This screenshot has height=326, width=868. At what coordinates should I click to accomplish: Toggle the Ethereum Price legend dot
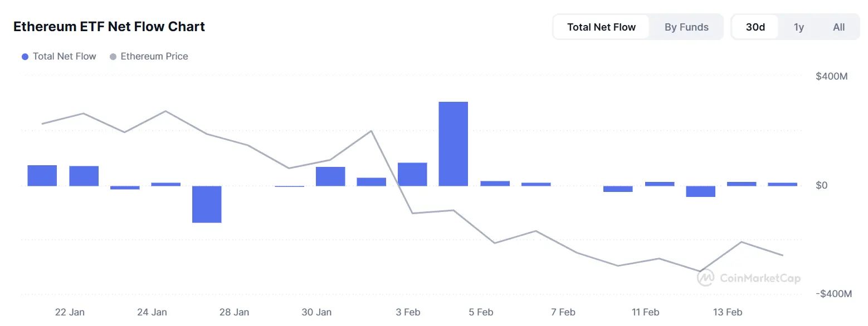(x=113, y=57)
